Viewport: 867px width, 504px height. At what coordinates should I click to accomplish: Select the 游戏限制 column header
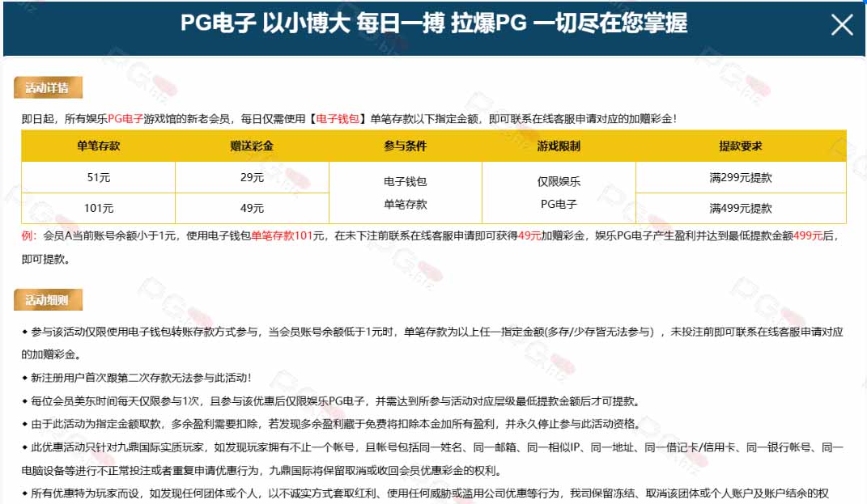[559, 146]
